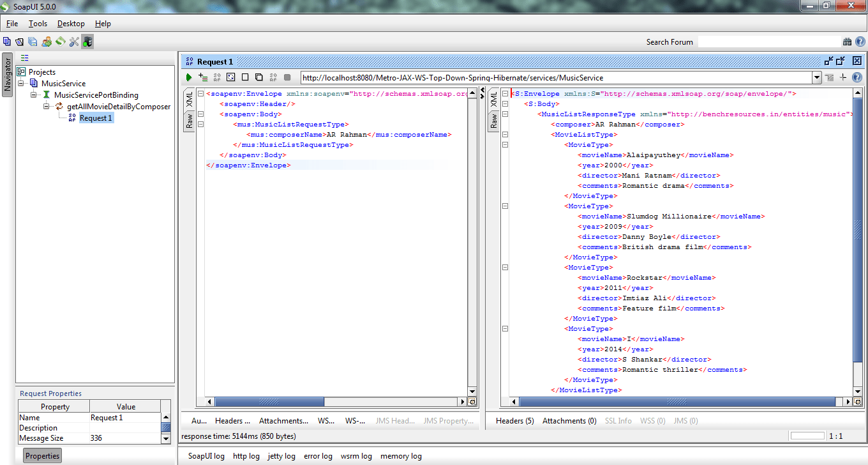Select the add-to-endpoint plus icon near endpoint dropdown
868x465 pixels.
click(843, 77)
